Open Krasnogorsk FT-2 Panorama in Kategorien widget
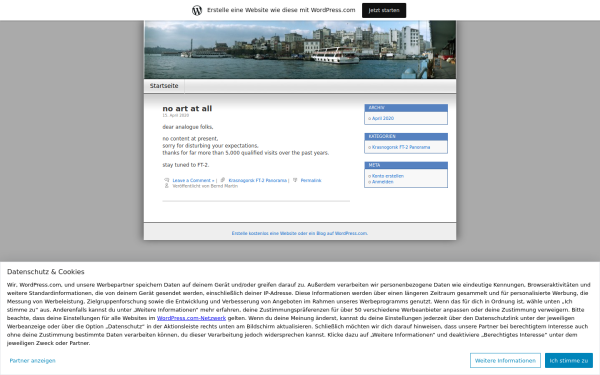600x375 pixels. (401, 147)
